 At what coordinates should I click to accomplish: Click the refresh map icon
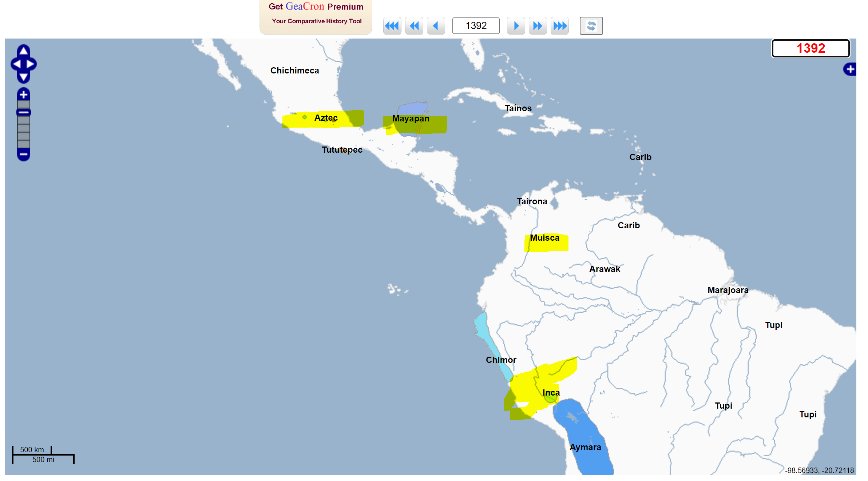coord(591,26)
